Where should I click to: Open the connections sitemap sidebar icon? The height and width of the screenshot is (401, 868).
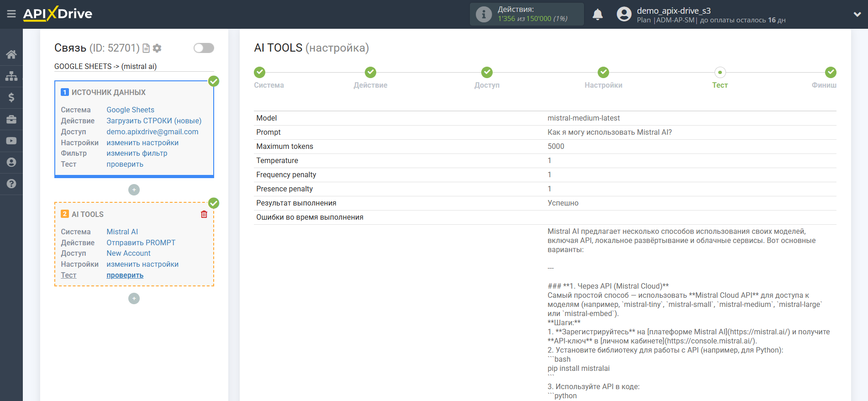(x=11, y=76)
